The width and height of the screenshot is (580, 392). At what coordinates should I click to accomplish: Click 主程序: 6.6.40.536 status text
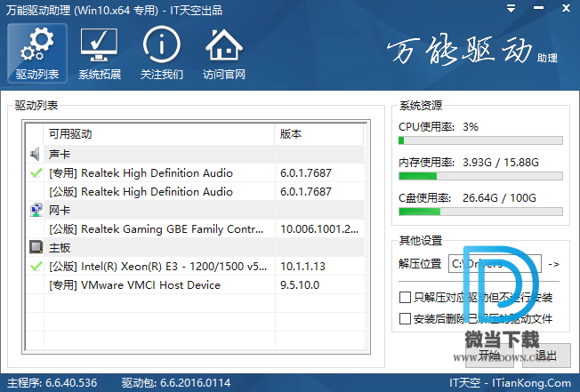pyautogui.click(x=52, y=383)
